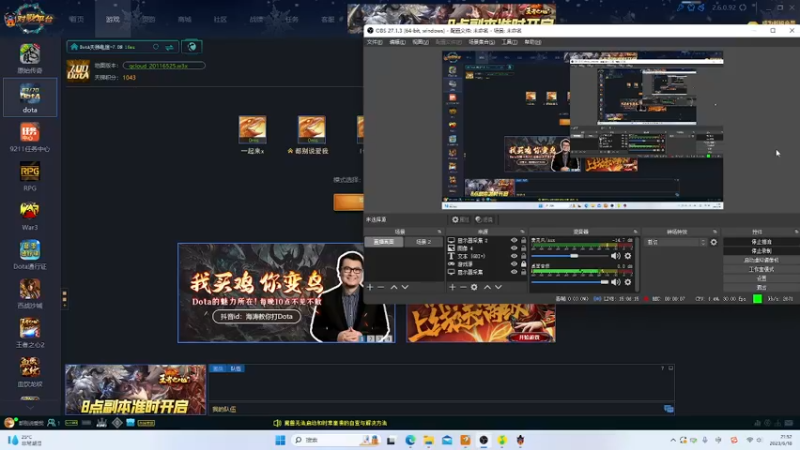Toggle visibility of 图像 4 source
800x450 pixels.
click(x=514, y=248)
